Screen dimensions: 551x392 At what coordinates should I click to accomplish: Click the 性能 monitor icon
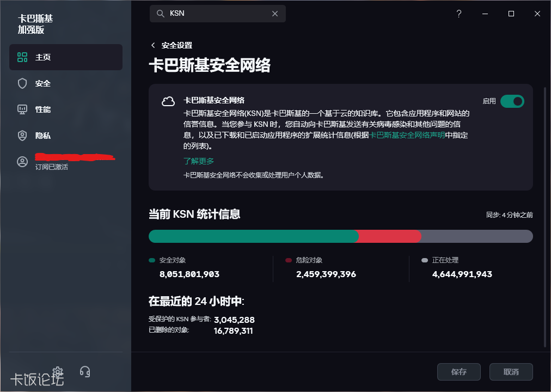click(22, 109)
